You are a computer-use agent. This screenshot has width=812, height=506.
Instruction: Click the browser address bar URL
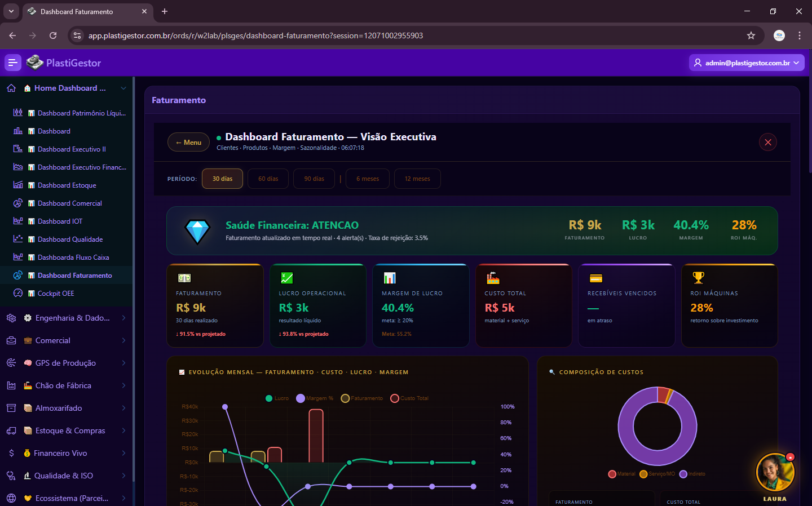tap(255, 35)
